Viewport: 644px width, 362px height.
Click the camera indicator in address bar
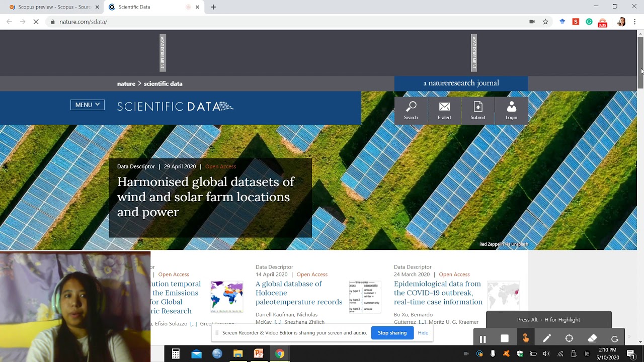tap(532, 22)
